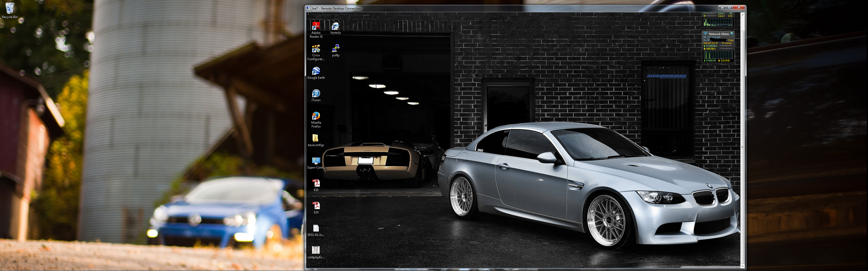Click Refresh Ext. IP in Network Meter

point(711,43)
